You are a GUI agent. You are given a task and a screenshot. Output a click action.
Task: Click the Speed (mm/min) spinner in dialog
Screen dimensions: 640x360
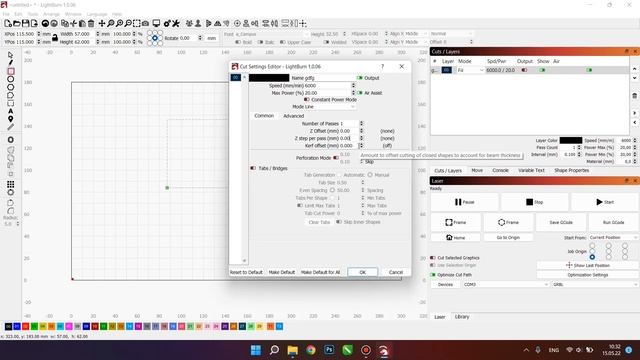353,85
